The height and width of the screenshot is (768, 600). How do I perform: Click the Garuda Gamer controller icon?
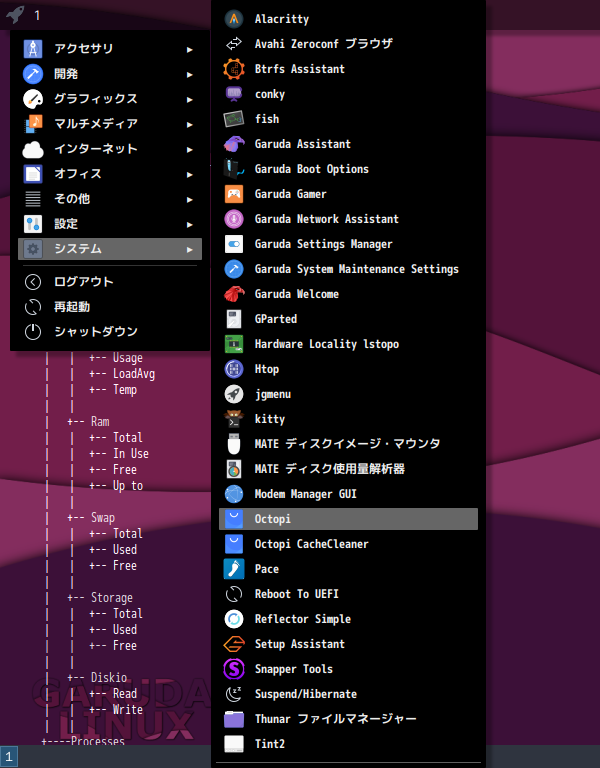point(234,194)
